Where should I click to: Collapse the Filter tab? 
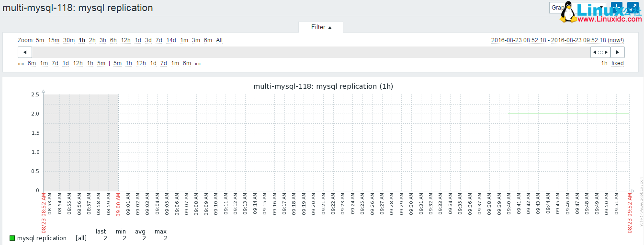click(x=321, y=27)
